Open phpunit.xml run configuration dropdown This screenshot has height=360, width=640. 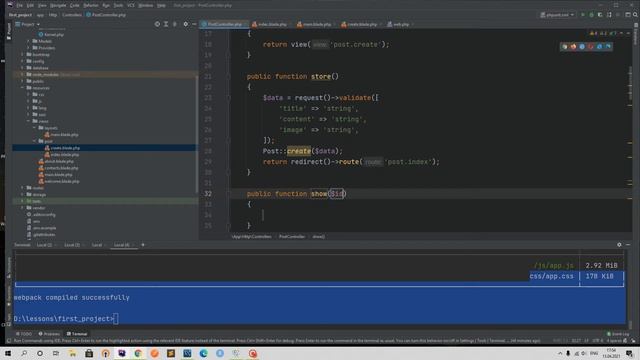click(557, 15)
